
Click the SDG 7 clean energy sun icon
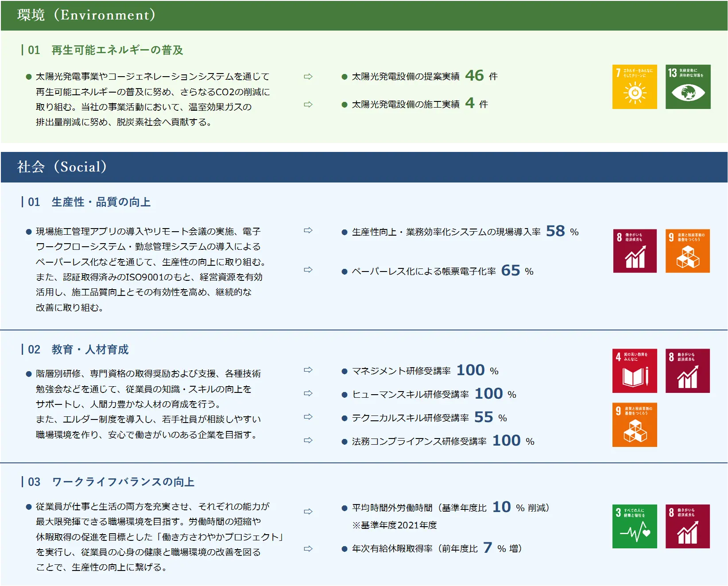[635, 87]
